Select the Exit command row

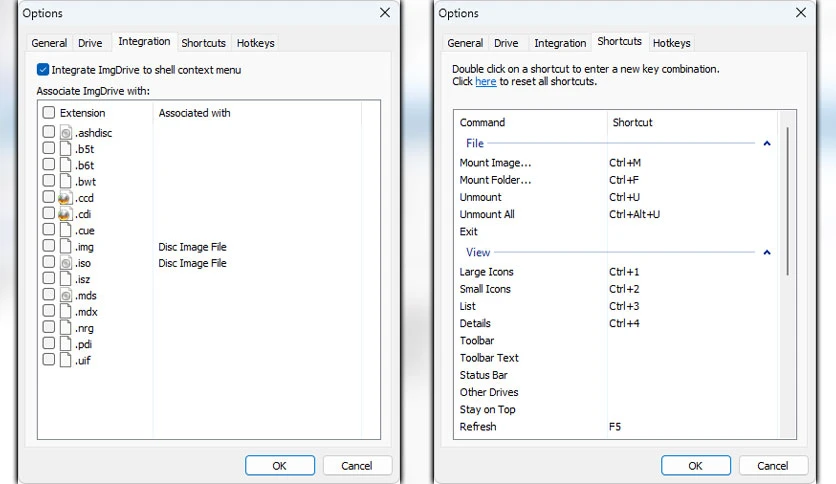point(616,231)
